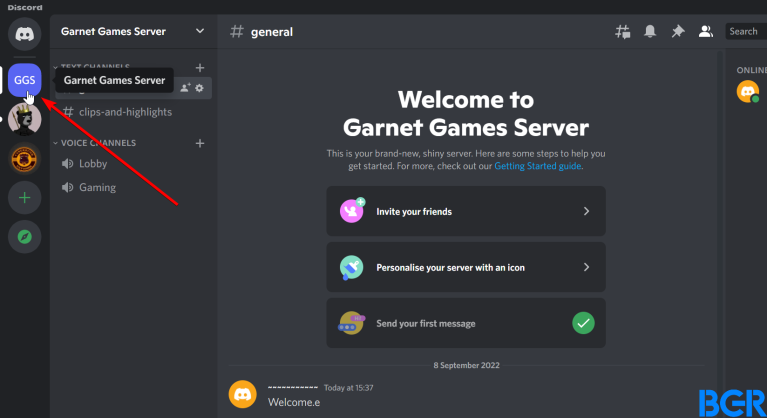The width and height of the screenshot is (767, 418).
Task: Open general channel settings gear
Action: [x=199, y=88]
